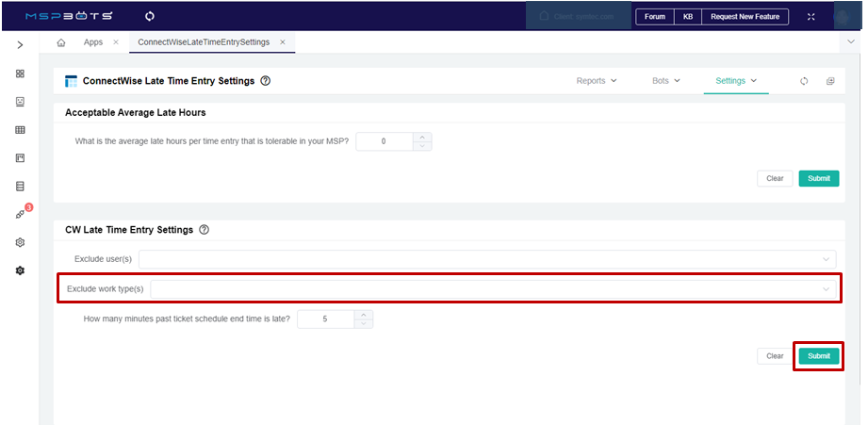Open the table grid icon in sidebar
Screen dimensions: 868x425
coord(20,130)
